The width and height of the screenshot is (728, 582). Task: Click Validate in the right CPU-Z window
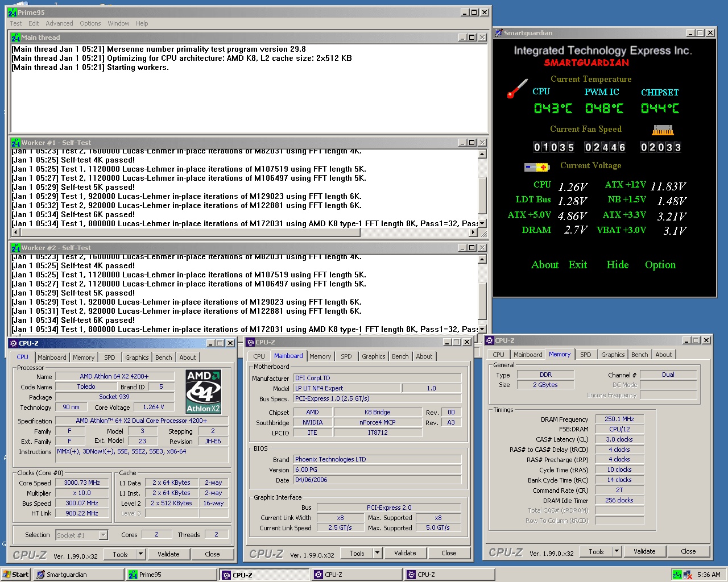click(644, 551)
